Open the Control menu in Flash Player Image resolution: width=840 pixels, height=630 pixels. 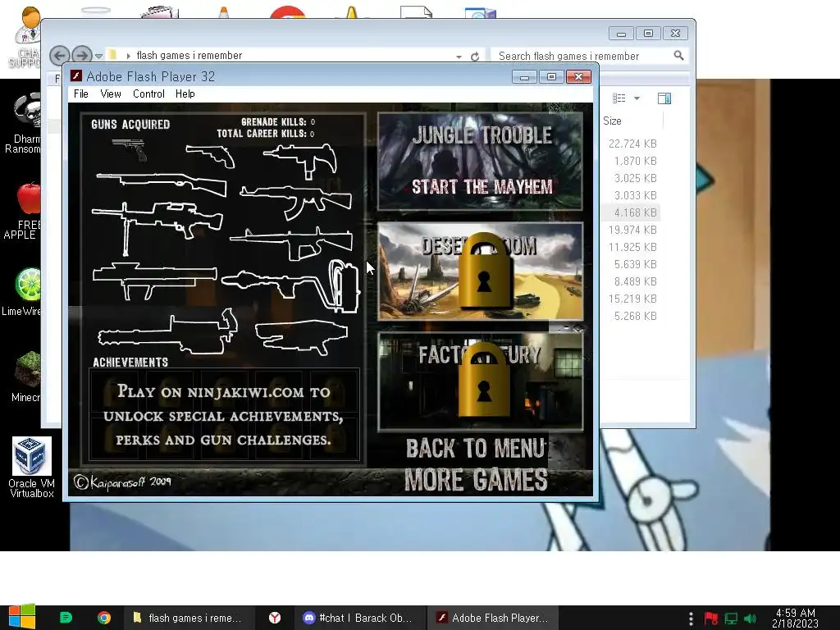[x=148, y=94]
